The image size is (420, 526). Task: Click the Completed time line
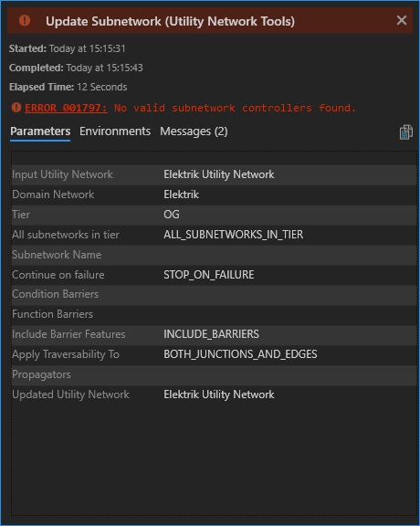(76, 68)
